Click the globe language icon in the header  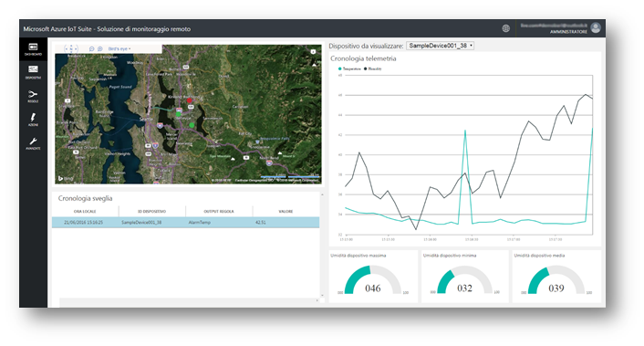[x=506, y=28]
